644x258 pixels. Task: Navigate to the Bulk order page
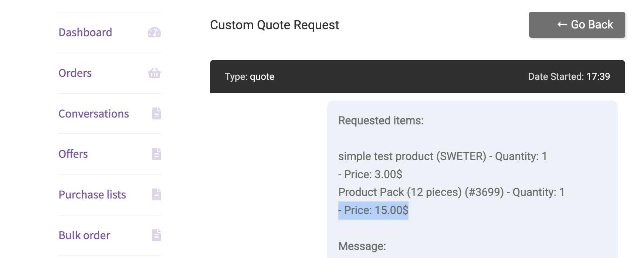84,235
